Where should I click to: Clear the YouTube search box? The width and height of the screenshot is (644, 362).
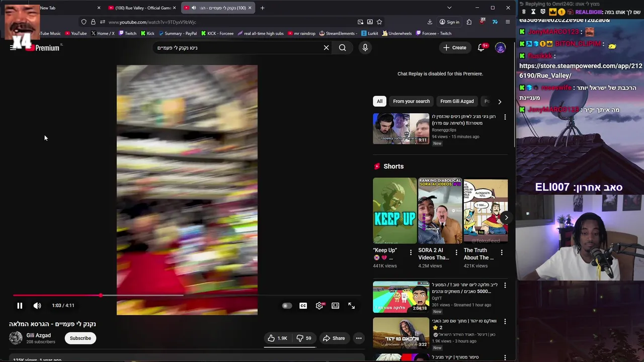click(x=326, y=48)
